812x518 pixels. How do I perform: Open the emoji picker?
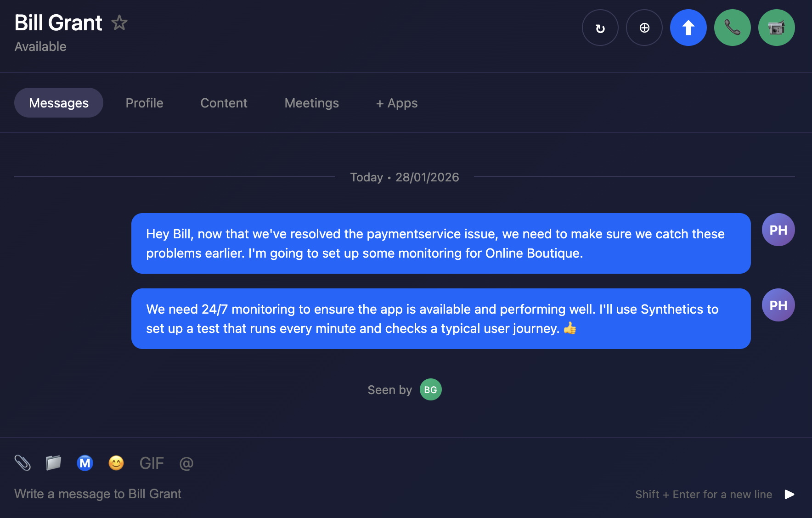pos(116,463)
